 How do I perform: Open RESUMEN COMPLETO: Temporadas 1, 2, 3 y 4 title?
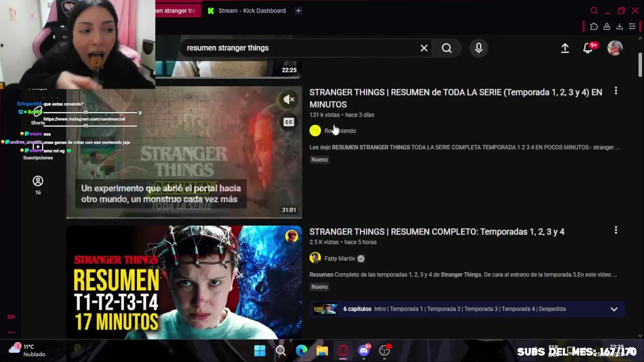[x=437, y=232]
